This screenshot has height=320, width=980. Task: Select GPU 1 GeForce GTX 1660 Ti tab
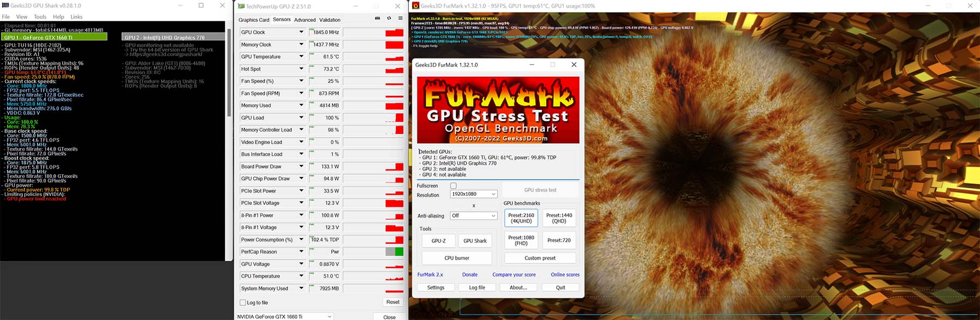click(54, 37)
